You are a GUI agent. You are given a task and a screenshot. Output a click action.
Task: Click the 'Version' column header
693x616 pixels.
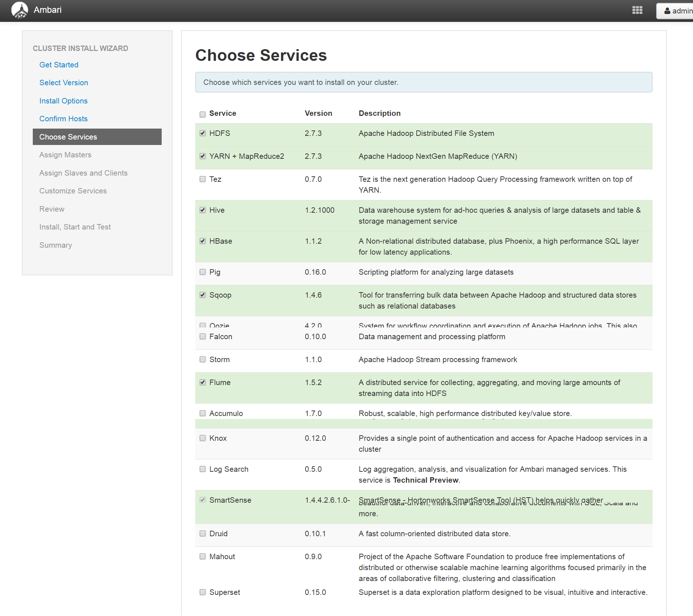tap(318, 113)
